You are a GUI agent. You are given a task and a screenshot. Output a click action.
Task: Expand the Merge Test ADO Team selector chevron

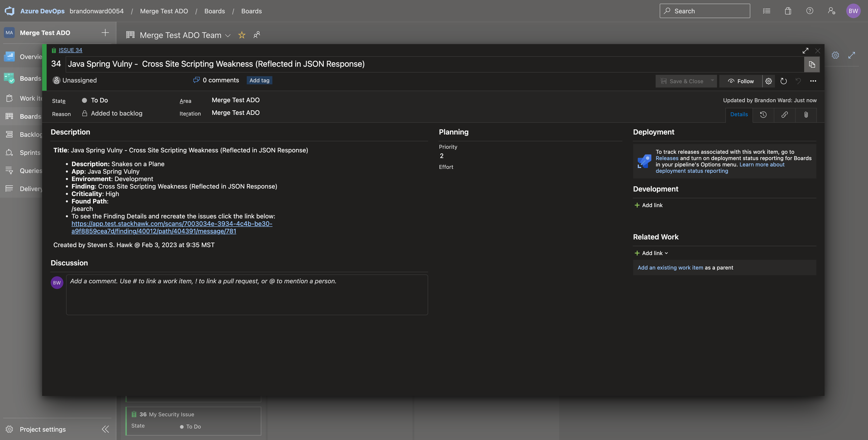click(228, 35)
